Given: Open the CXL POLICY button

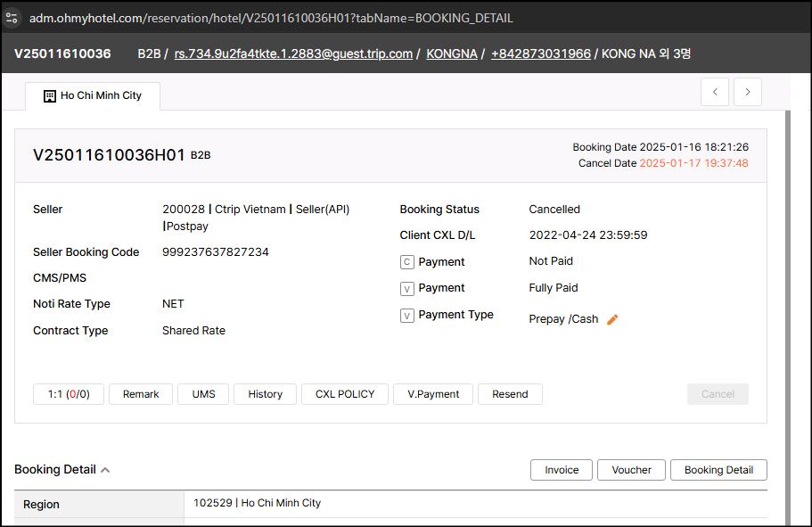Looking at the screenshot, I should point(345,394).
